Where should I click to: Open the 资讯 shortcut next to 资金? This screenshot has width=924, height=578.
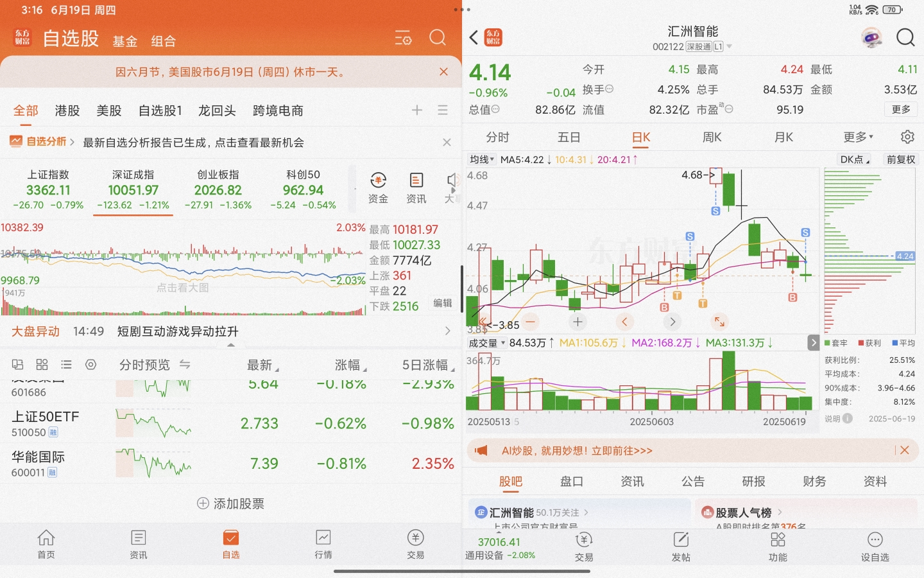pyautogui.click(x=416, y=188)
